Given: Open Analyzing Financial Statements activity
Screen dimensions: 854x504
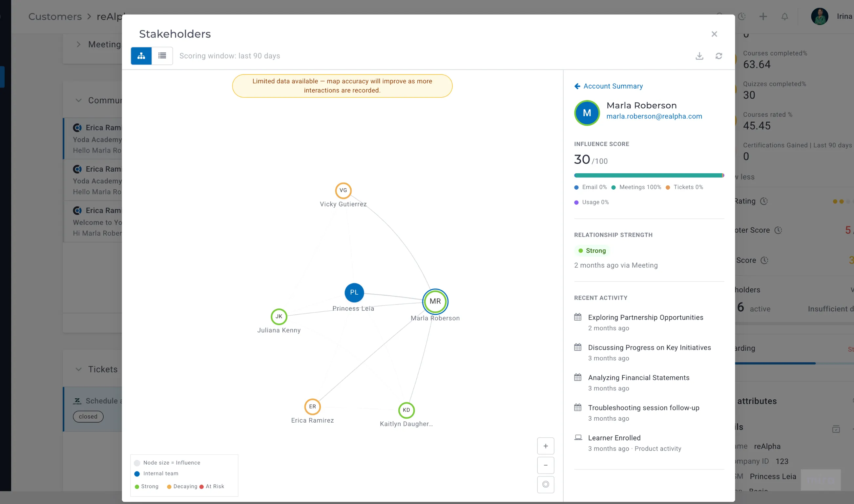Looking at the screenshot, I should click(638, 378).
